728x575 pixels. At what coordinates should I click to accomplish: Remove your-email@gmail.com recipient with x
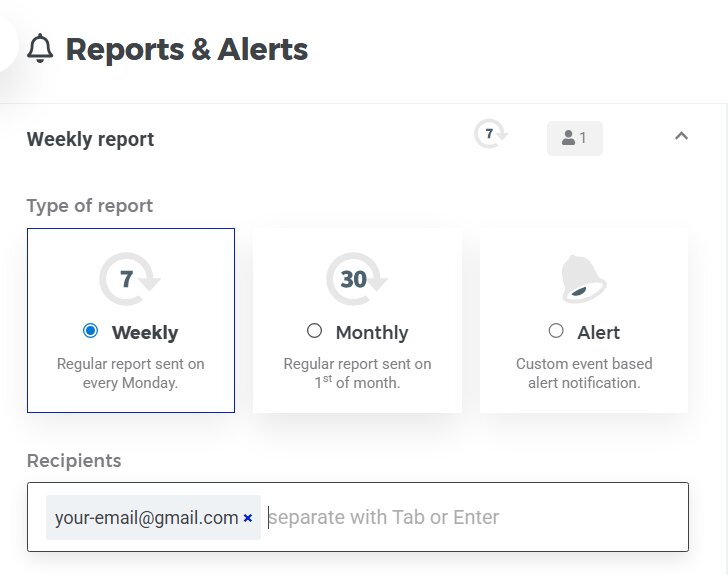click(248, 517)
